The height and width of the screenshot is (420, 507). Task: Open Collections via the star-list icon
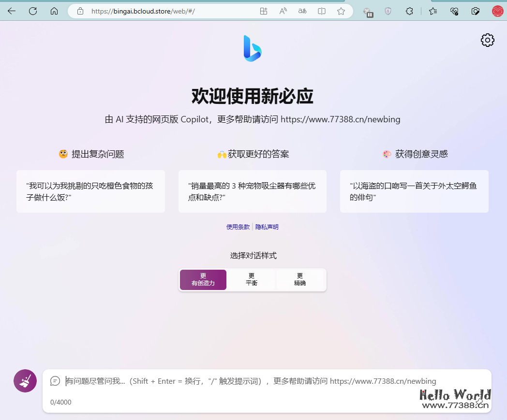pyautogui.click(x=433, y=12)
